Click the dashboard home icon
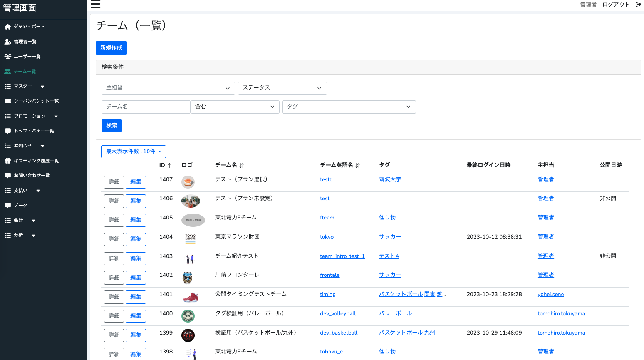Screen dimensions: 644x360 point(8,27)
